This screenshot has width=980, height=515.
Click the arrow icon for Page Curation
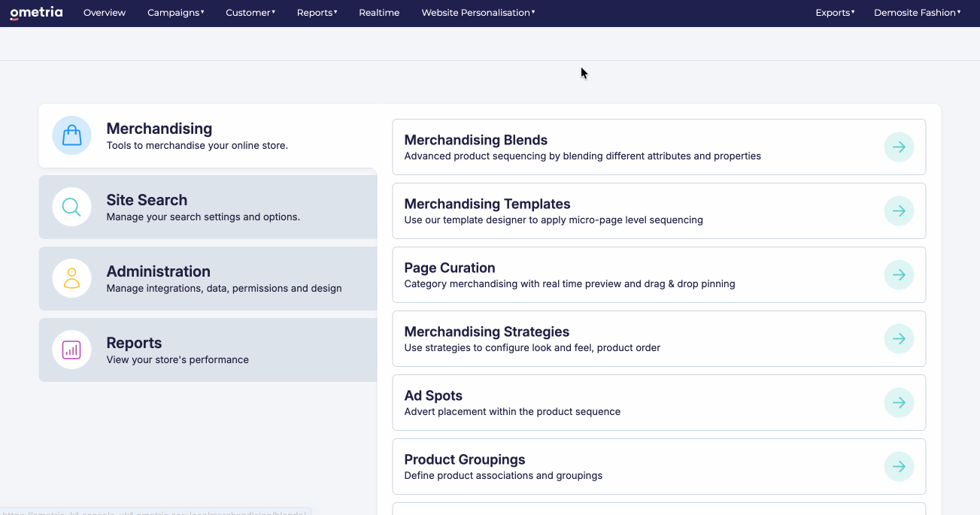[899, 275]
